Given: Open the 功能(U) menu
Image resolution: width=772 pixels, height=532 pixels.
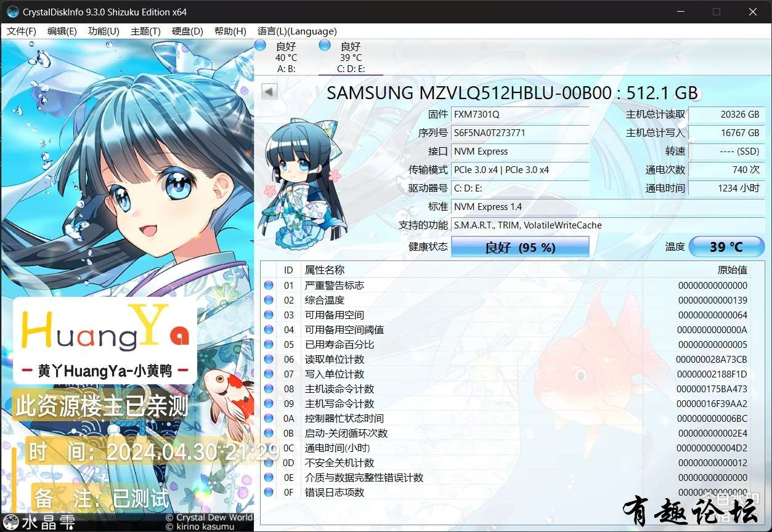Looking at the screenshot, I should pyautogui.click(x=104, y=31).
